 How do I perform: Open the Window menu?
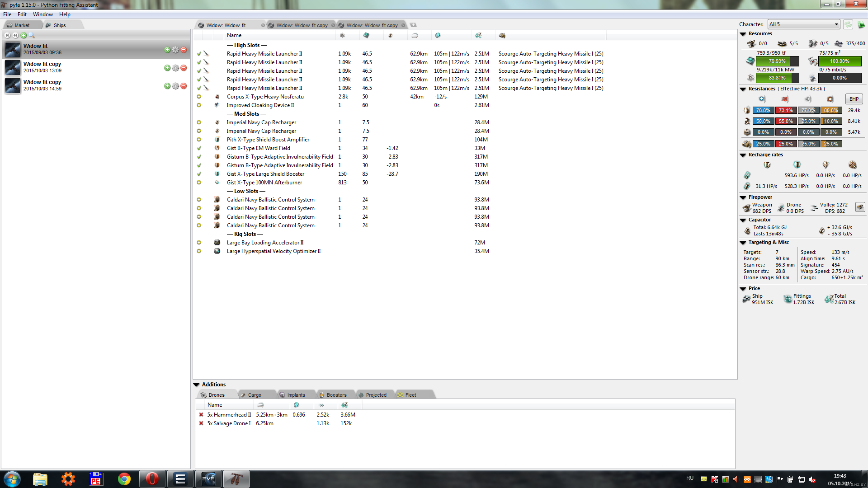43,14
